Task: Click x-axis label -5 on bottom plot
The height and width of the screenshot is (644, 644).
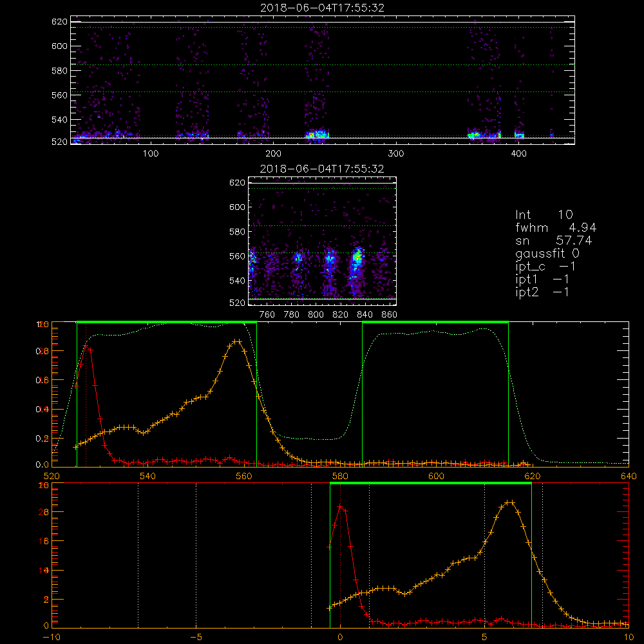Action: click(x=196, y=638)
